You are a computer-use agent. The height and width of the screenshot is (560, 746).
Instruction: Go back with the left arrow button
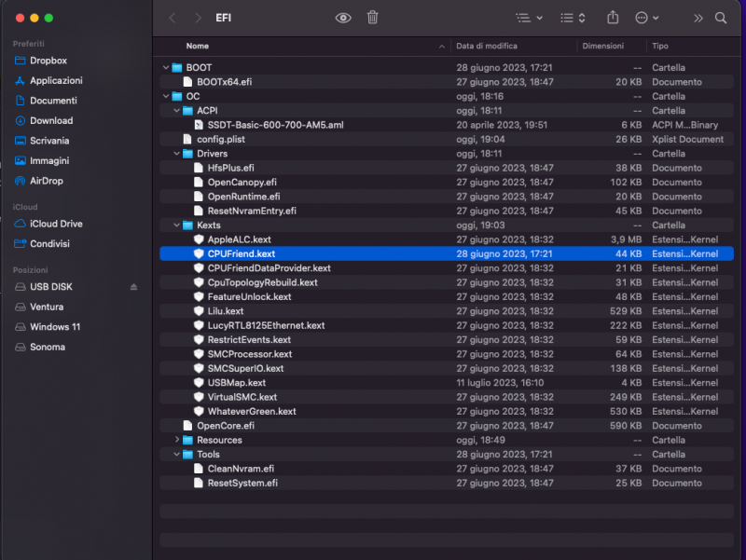(x=173, y=18)
